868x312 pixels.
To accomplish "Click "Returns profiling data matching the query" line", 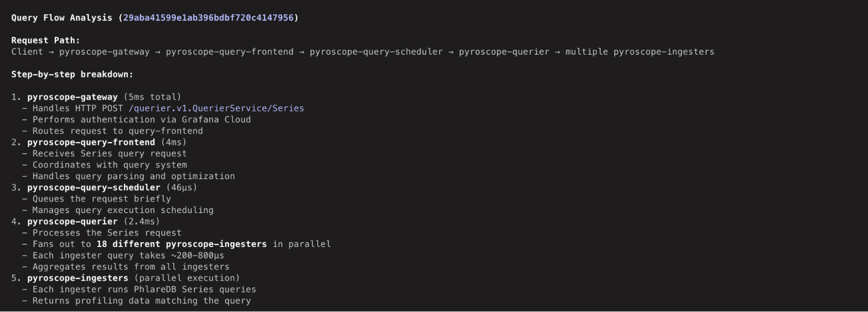I will click(x=141, y=301).
